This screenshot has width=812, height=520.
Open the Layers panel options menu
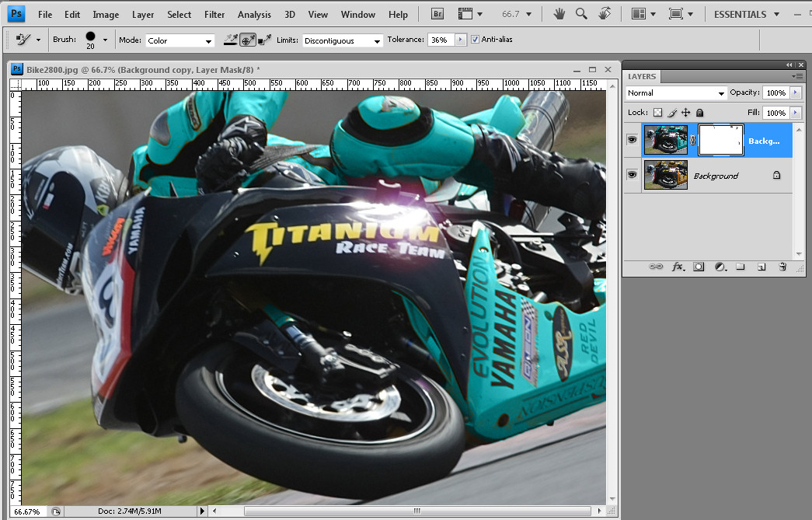[x=797, y=76]
